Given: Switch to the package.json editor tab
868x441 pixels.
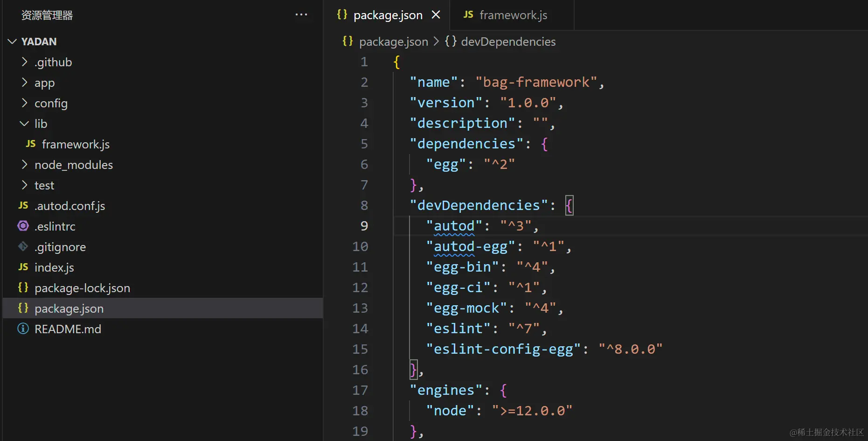Looking at the screenshot, I should [x=387, y=15].
